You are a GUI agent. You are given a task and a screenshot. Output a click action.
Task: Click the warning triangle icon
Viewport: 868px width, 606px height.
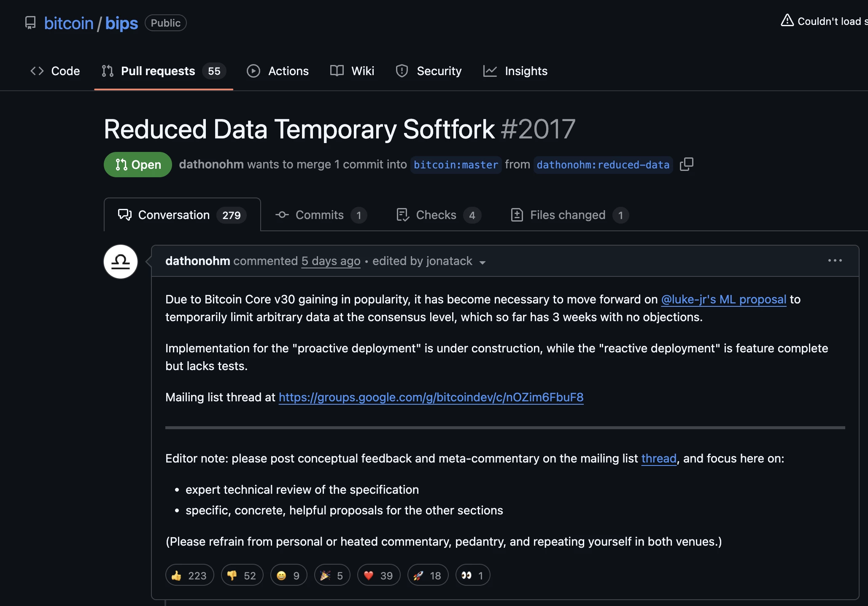coord(787,21)
